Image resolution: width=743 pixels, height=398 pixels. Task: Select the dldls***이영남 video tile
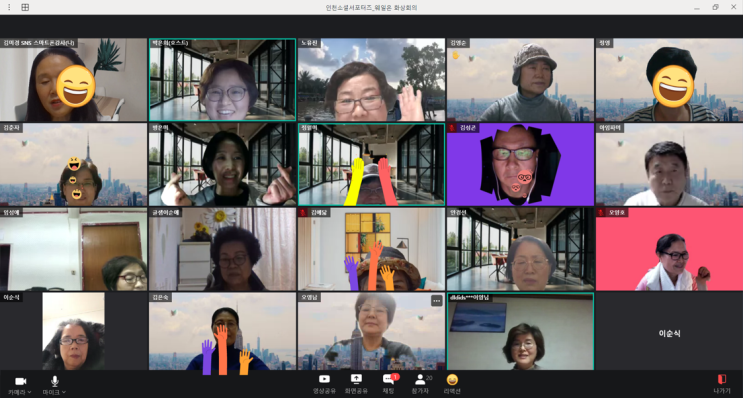[x=520, y=331]
